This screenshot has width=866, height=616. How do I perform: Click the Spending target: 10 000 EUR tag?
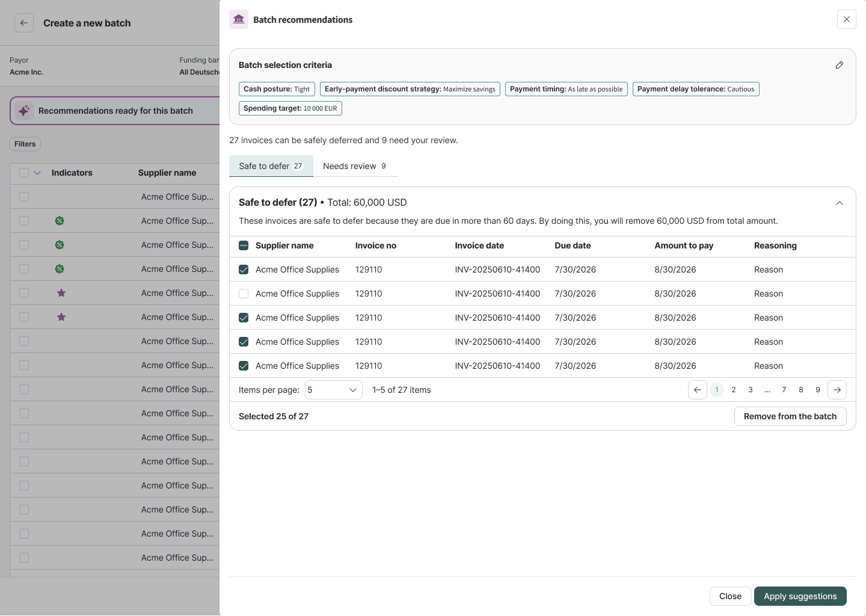[x=290, y=108]
